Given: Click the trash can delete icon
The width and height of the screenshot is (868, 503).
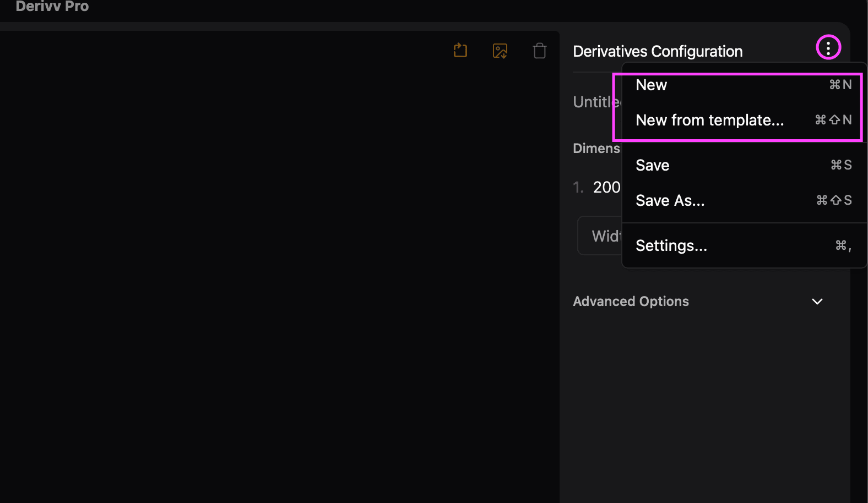Looking at the screenshot, I should pyautogui.click(x=540, y=51).
